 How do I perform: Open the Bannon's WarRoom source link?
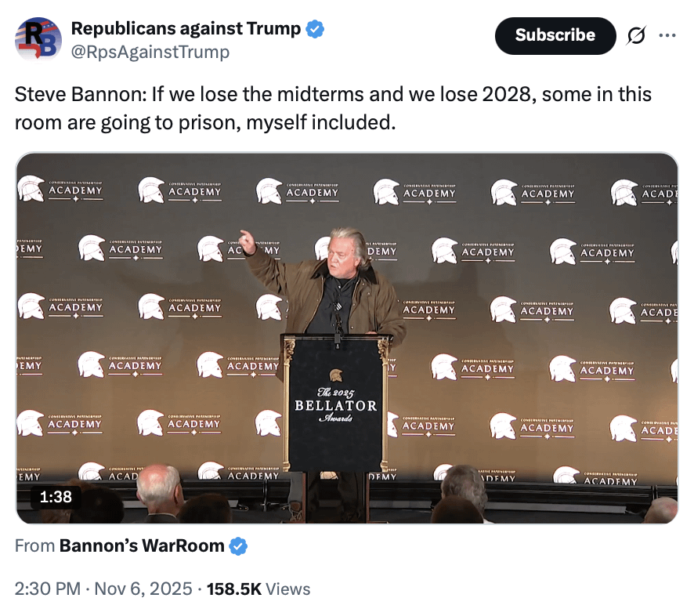[x=142, y=546]
